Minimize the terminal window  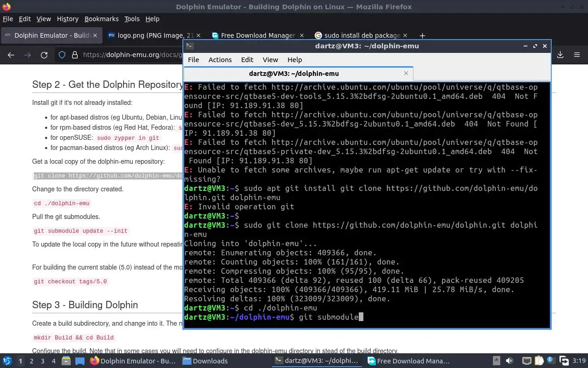(x=526, y=46)
